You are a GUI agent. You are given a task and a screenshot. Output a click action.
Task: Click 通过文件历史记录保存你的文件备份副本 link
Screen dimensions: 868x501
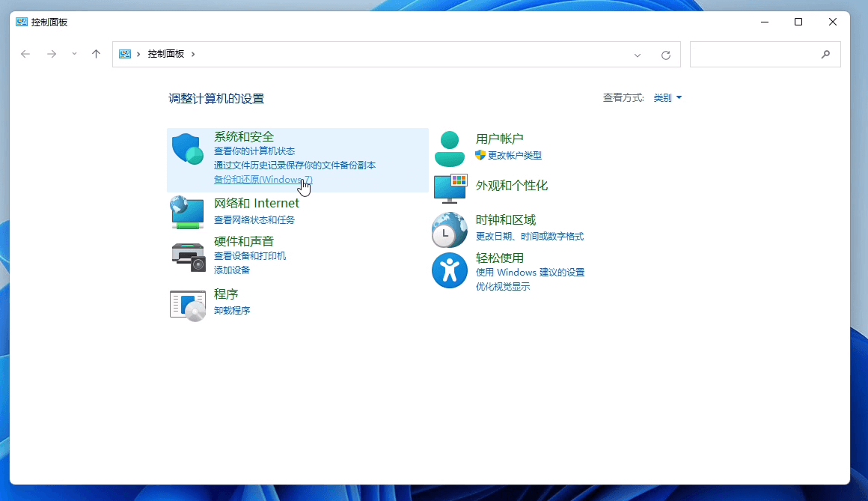295,166
